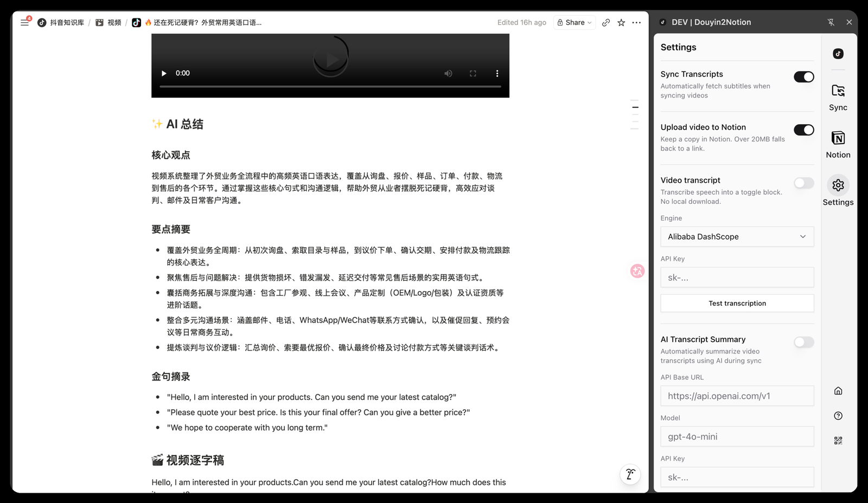Click the bullet starting 聚焦售后与问题解决

[x=325, y=278]
